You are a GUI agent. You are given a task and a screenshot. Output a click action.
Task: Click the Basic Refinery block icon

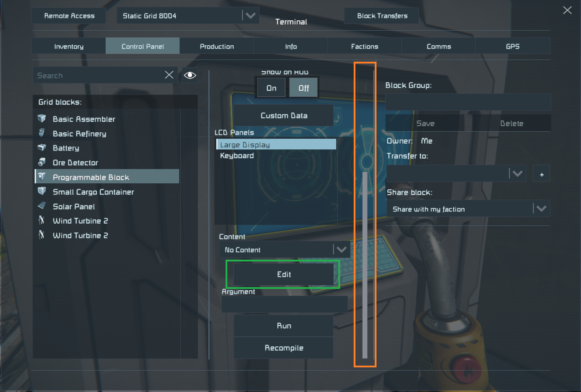point(42,133)
